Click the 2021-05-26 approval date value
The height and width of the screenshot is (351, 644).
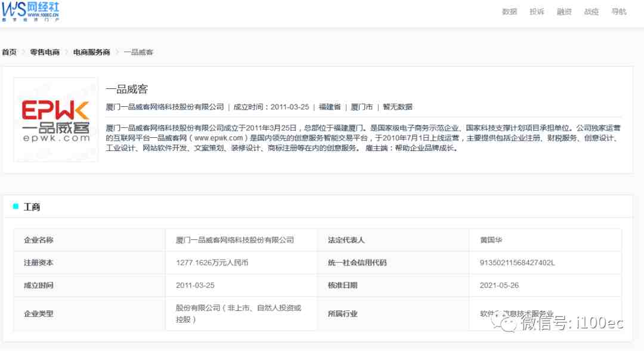click(499, 285)
